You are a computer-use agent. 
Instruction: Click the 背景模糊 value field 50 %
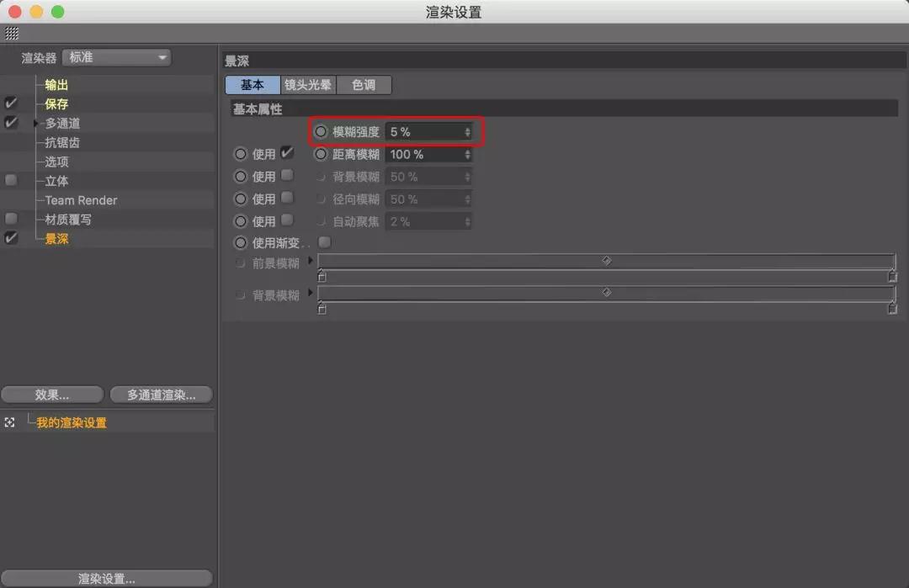click(424, 177)
